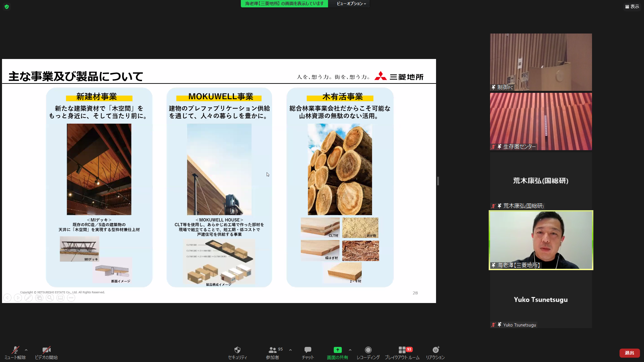Click muted mic icon on Yuko Tsunetsugu tile
This screenshot has width=644, height=362.
[493, 325]
